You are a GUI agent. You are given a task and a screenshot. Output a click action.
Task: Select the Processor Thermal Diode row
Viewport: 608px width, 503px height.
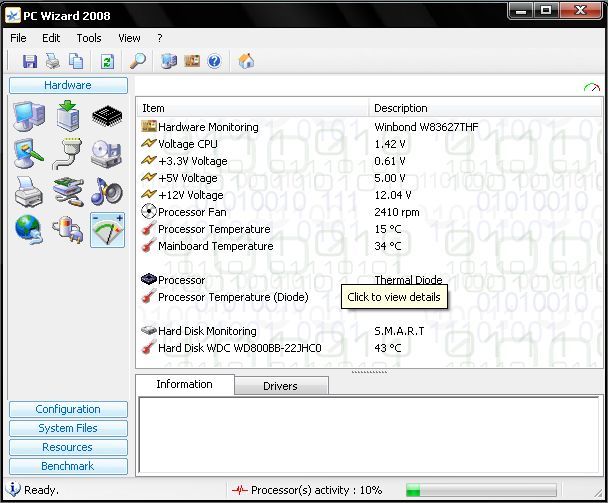369,280
